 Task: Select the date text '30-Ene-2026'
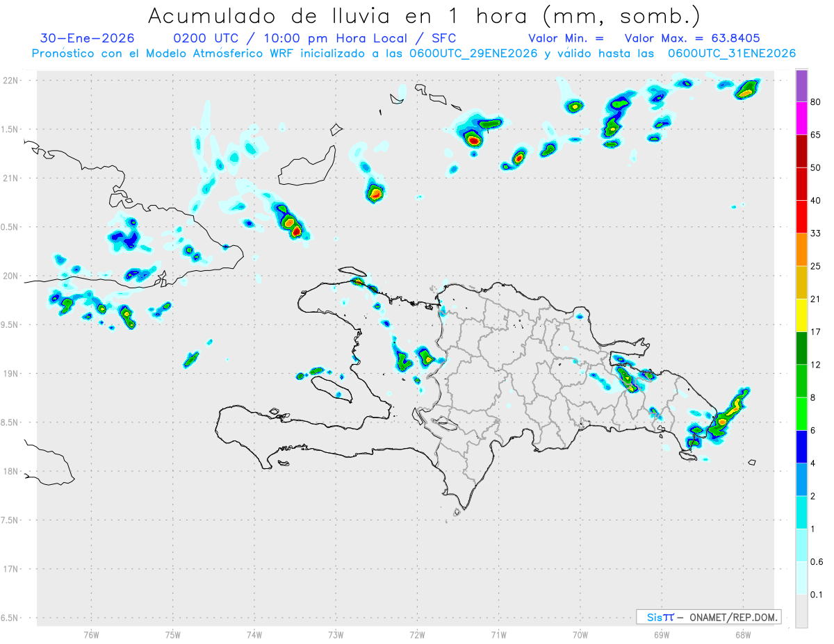click(x=88, y=38)
